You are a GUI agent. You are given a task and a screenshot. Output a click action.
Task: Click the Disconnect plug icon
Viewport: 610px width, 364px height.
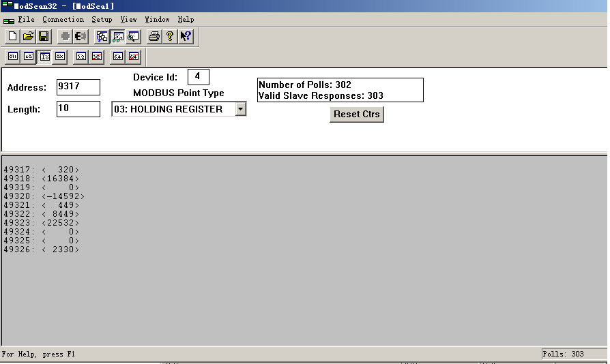coord(81,36)
